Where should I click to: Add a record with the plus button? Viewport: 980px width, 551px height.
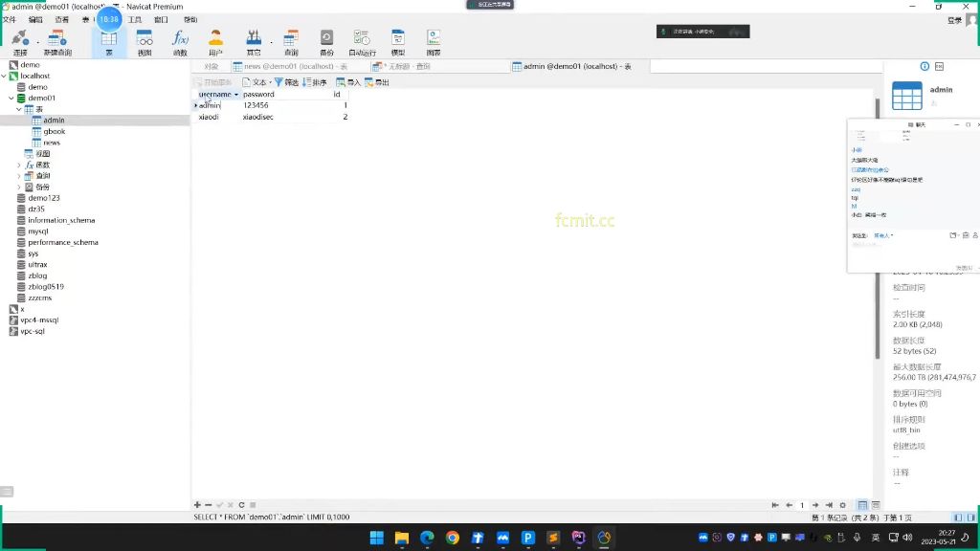197,505
